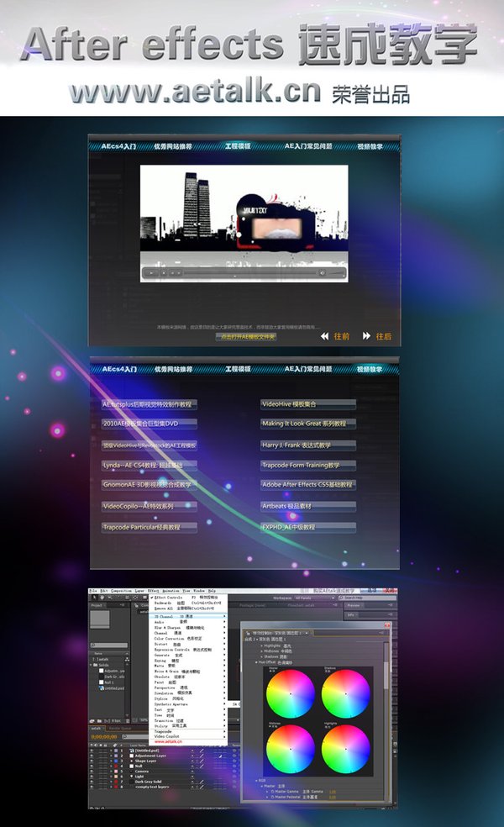The width and height of the screenshot is (504, 827).
Task: Open Lynda AE CS4 tutorial link
Action: point(150,466)
